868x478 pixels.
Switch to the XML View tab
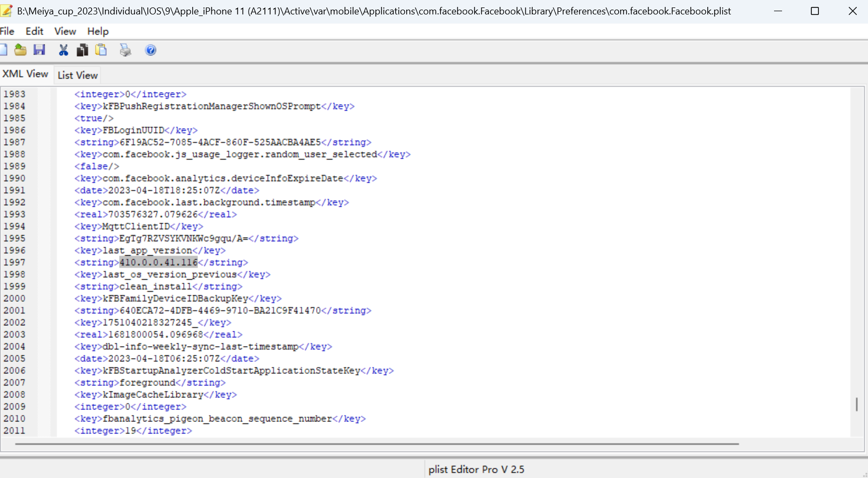pos(26,74)
